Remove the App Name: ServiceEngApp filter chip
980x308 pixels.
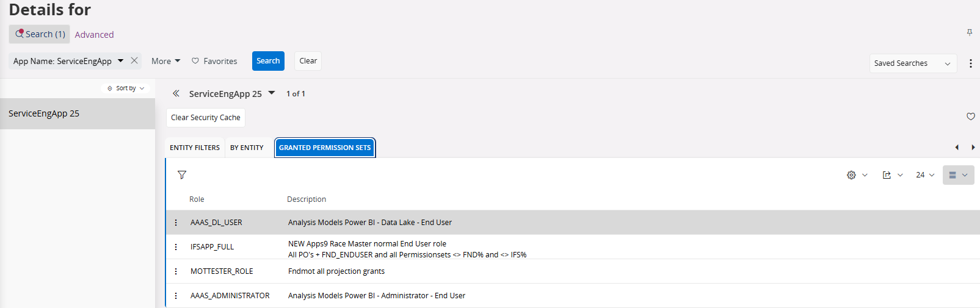pos(134,61)
